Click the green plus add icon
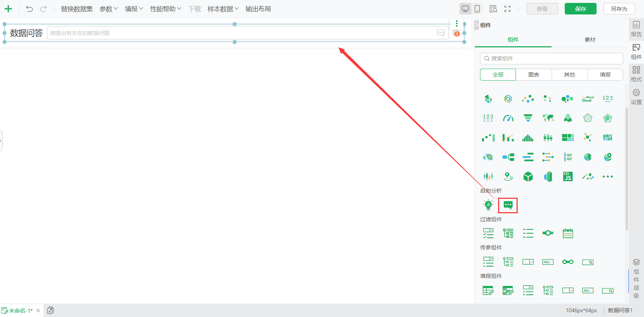 click(x=8, y=9)
